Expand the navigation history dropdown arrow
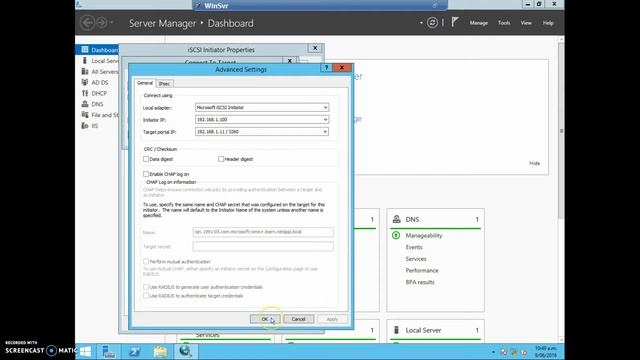 (x=112, y=23)
